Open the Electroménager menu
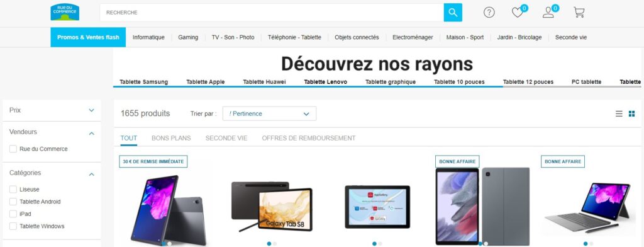Viewport: 644px width, 247px height. click(413, 37)
